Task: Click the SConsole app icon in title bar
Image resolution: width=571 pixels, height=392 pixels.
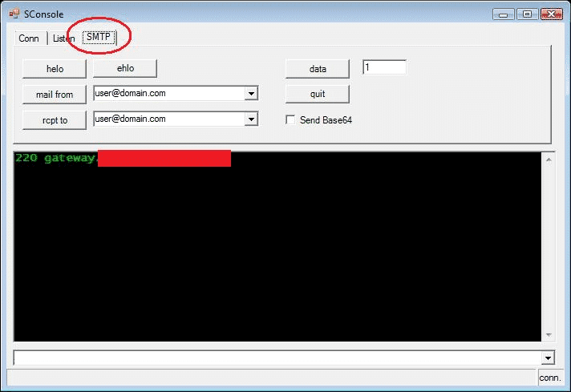Action: (x=14, y=14)
